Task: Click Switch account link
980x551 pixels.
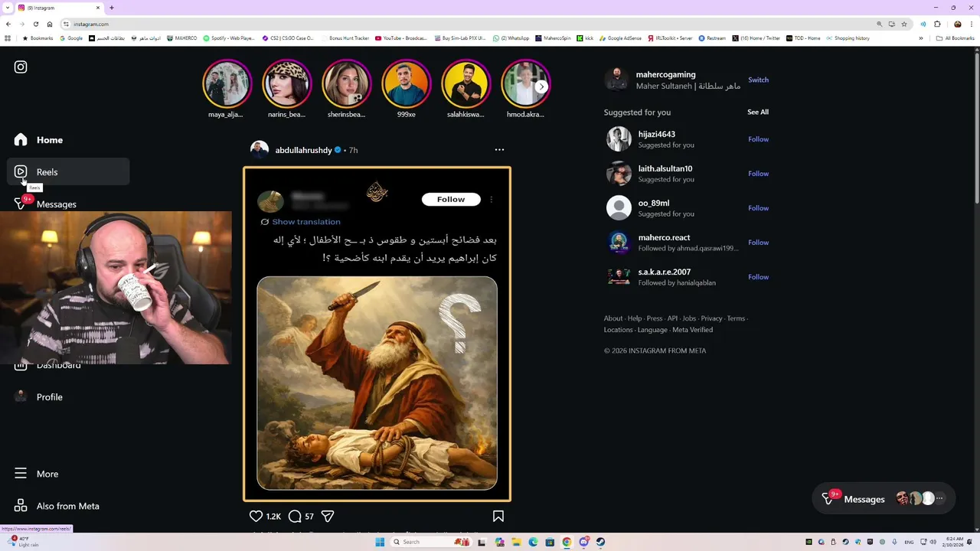Action: 758,80
